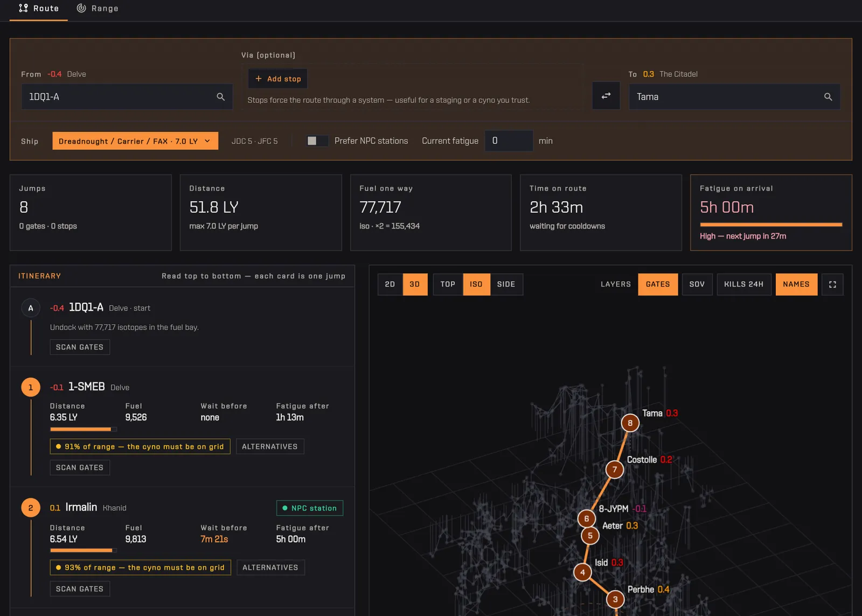Click the Irmalin jump range bar

[x=84, y=551]
